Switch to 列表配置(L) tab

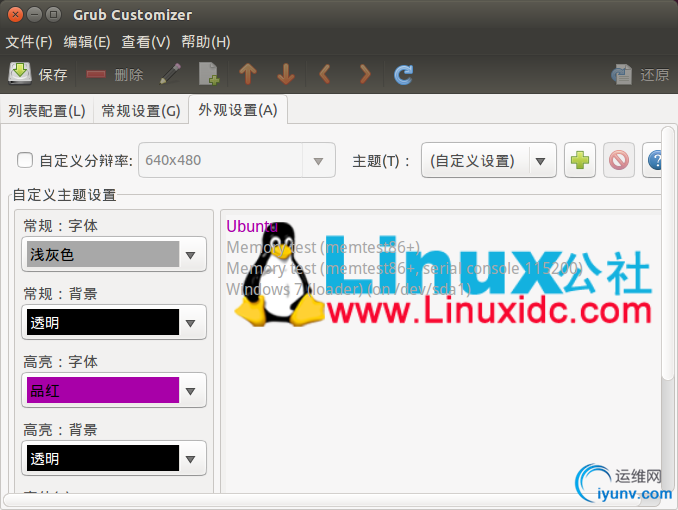click(47, 111)
